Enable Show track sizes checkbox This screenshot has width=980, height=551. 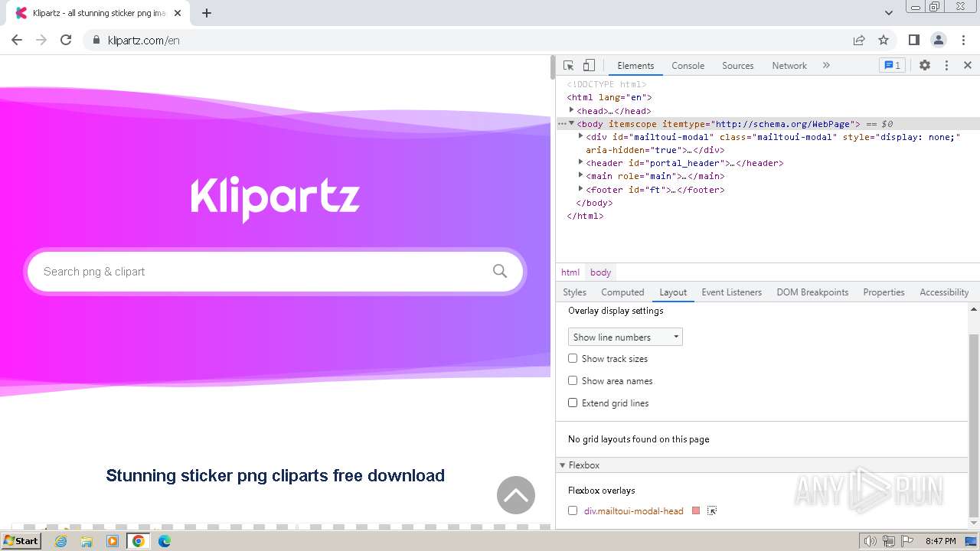(573, 358)
